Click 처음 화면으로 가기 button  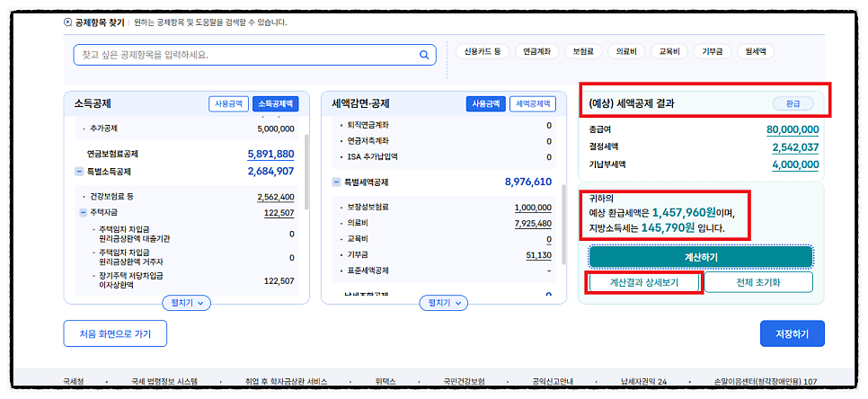pos(115,333)
